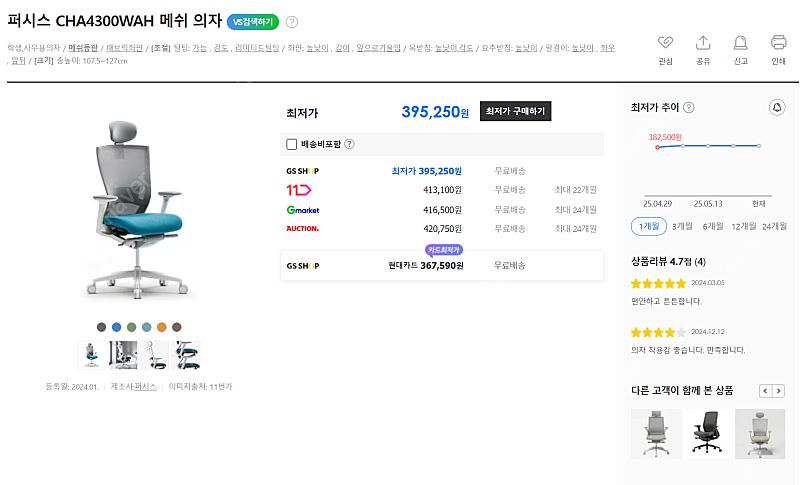The height and width of the screenshot is (485, 800).
Task: Select the 24개월 price trend tab
Action: [774, 226]
